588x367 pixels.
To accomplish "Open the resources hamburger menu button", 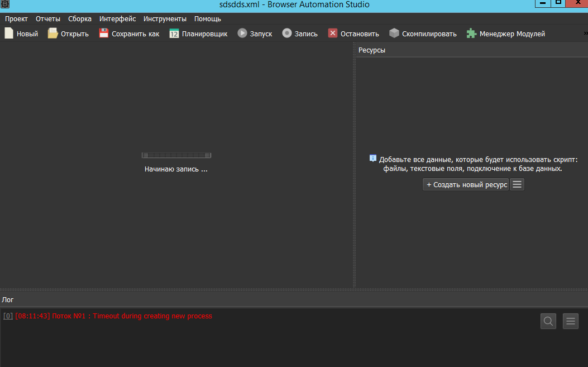I will coord(517,184).
